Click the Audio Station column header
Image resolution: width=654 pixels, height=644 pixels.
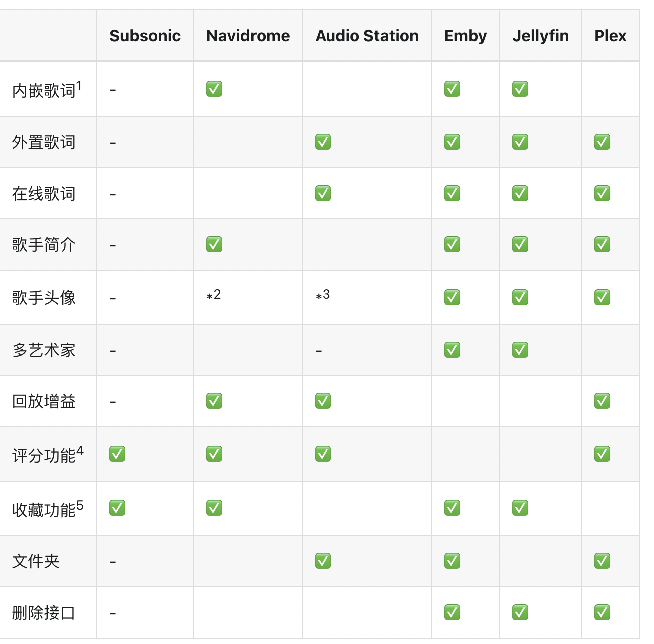[x=367, y=36]
